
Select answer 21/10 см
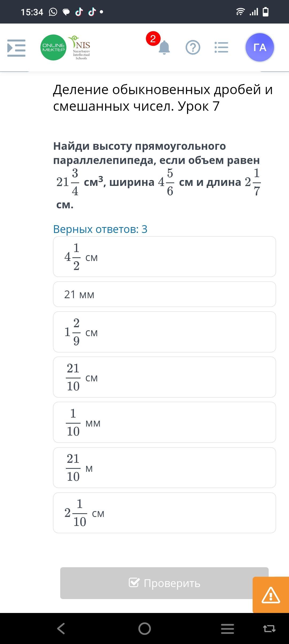(165, 377)
